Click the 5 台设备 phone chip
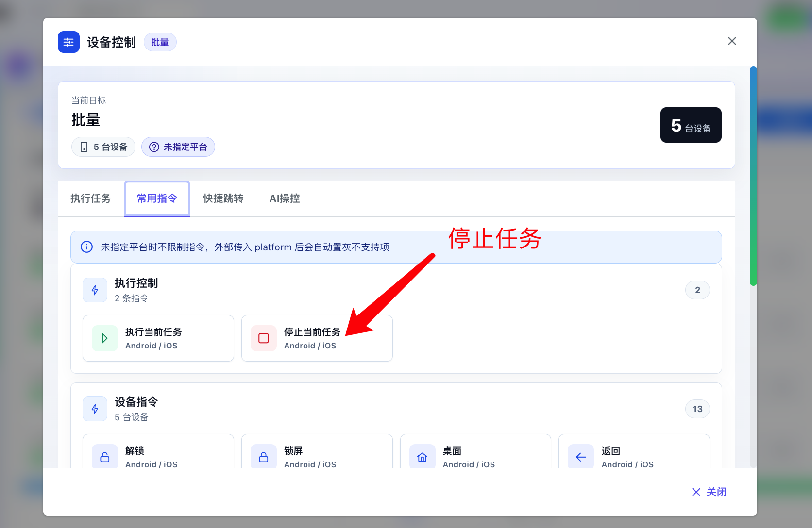 pyautogui.click(x=103, y=147)
